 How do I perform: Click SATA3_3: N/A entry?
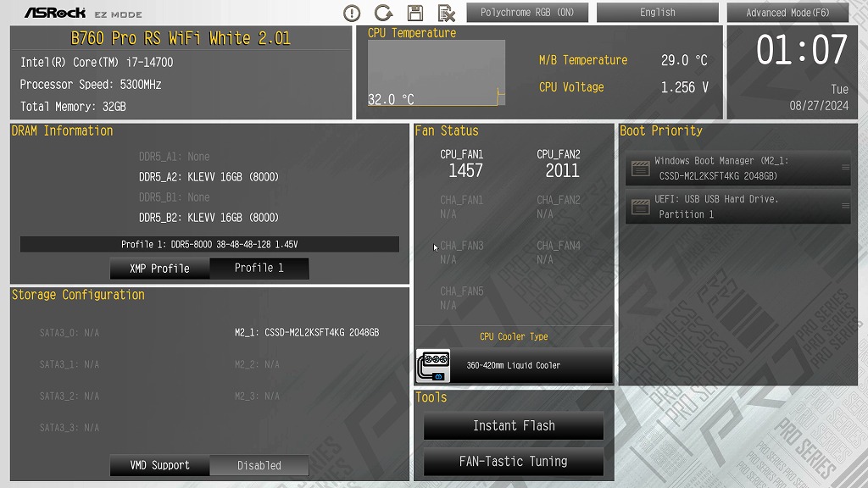pyautogui.click(x=70, y=427)
